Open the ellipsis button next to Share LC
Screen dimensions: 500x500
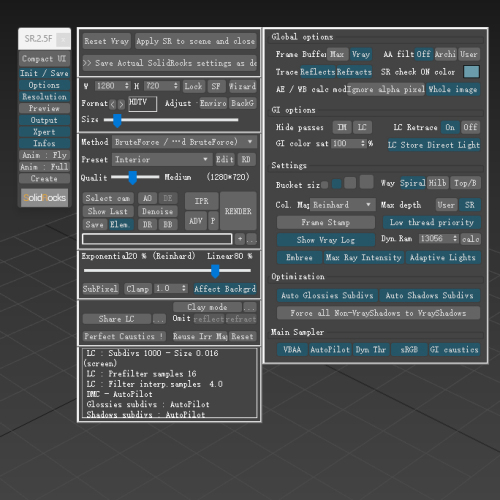pos(159,319)
